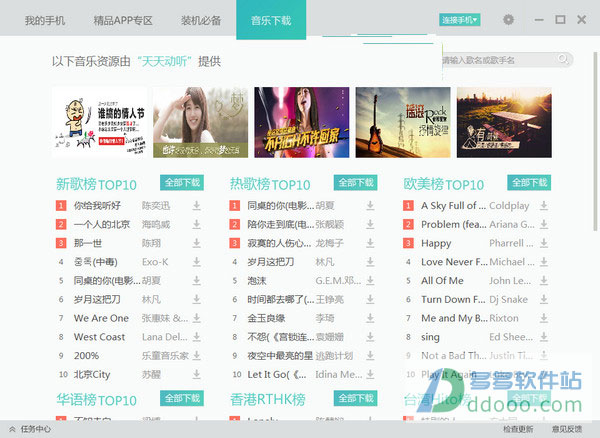Image resolution: width=600 pixels, height=438 pixels.
Task: Open the 不HIGH不许回家 banner
Action: click(302, 122)
